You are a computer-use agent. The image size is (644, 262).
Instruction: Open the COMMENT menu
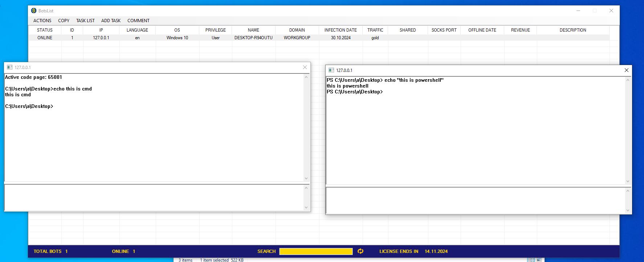(x=138, y=21)
